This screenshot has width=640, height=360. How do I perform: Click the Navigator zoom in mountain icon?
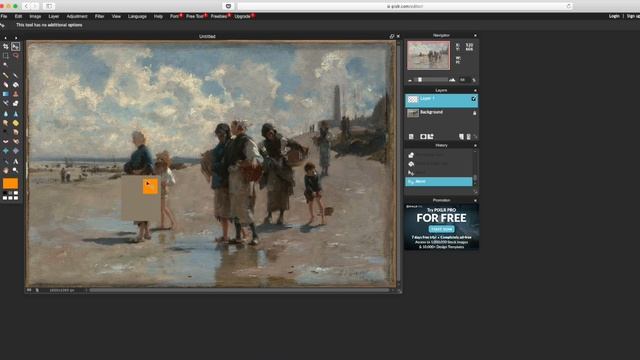coord(452,80)
